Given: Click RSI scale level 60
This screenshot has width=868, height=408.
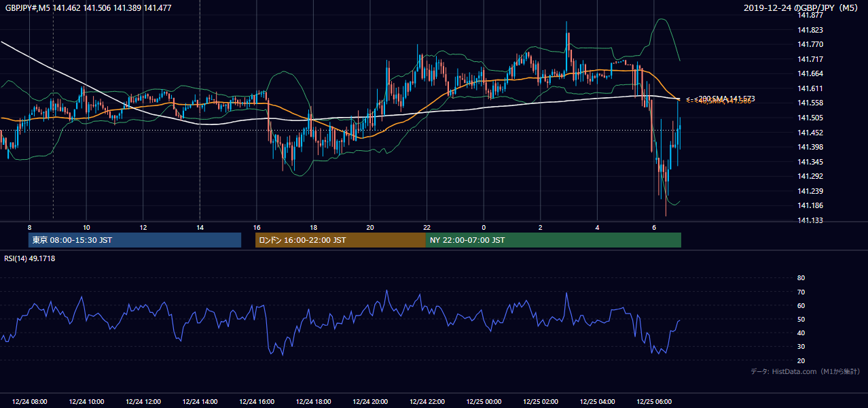Looking at the screenshot, I should 801,305.
